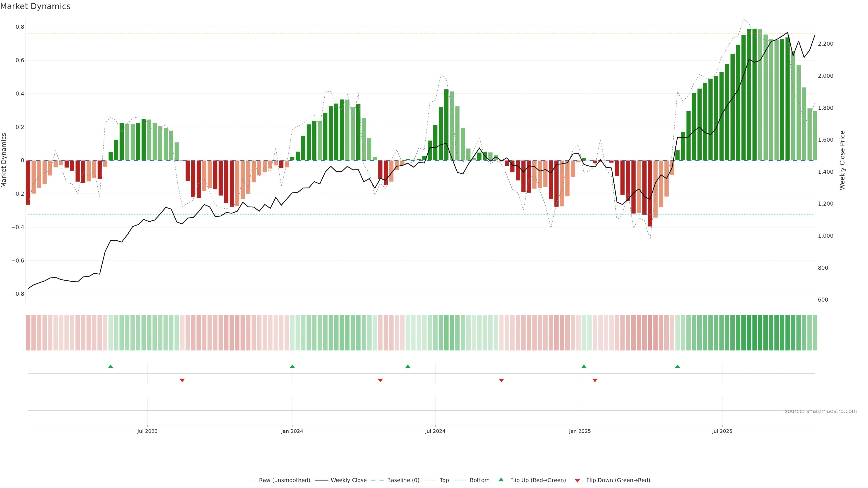Click the red flip-down marker after Jul 2023
Viewport: 868px width, 488px height.
point(182,380)
